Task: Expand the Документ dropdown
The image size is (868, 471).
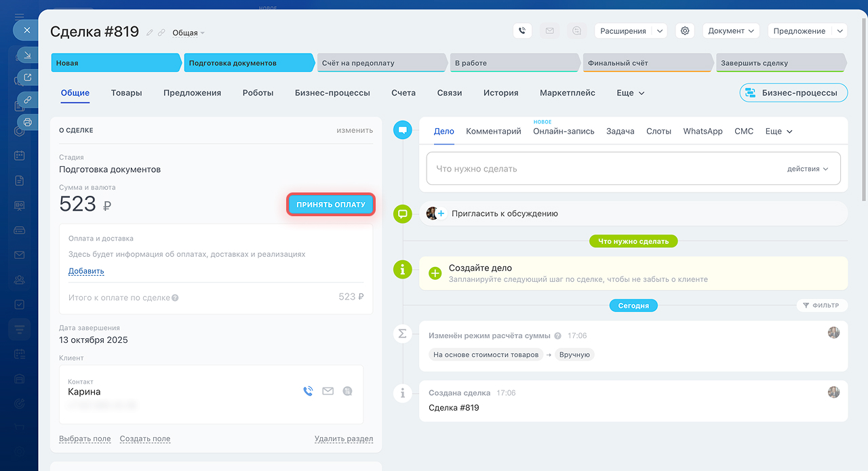Action: 732,30
